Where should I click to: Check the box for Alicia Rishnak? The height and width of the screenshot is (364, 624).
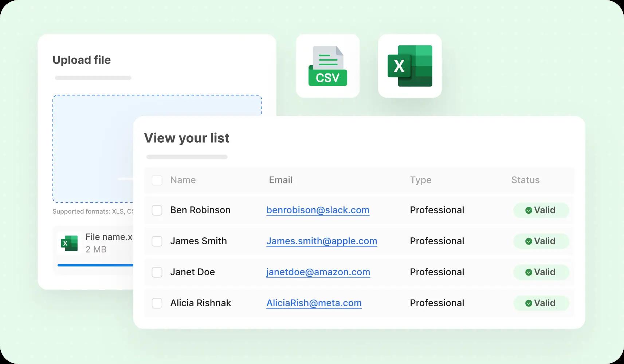pyautogui.click(x=157, y=303)
